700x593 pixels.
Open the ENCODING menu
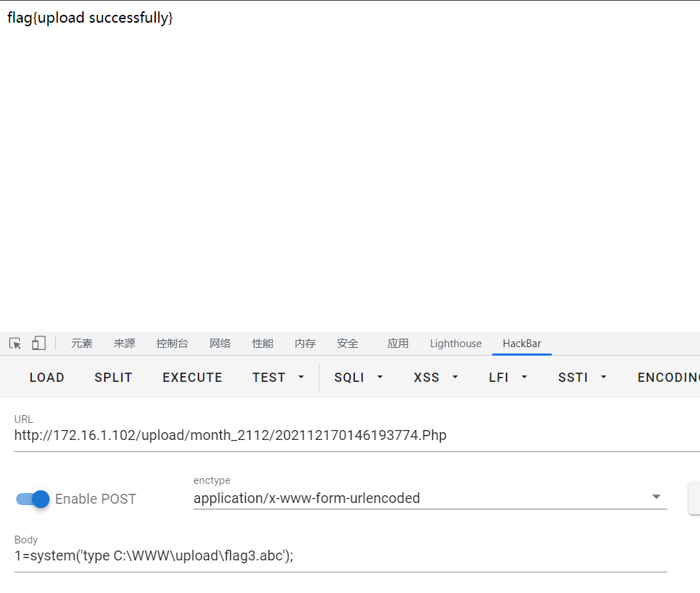point(668,378)
